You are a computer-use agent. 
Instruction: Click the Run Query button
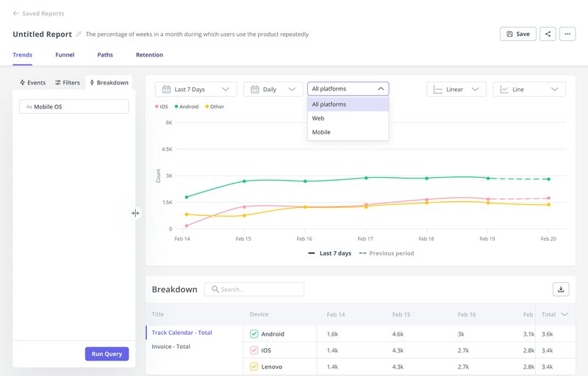107,354
